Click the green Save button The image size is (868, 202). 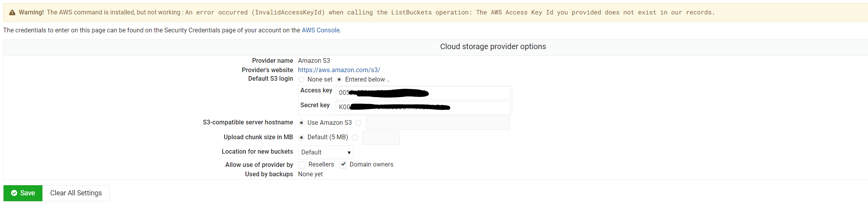pos(23,193)
